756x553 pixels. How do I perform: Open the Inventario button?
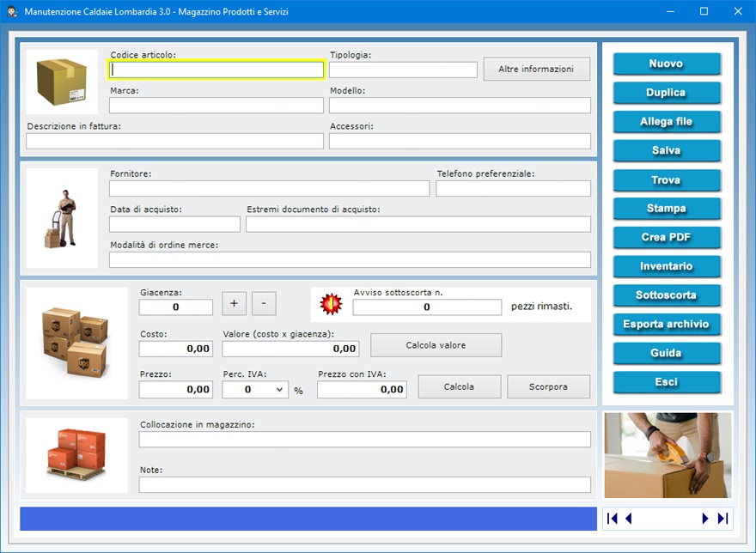(x=667, y=266)
